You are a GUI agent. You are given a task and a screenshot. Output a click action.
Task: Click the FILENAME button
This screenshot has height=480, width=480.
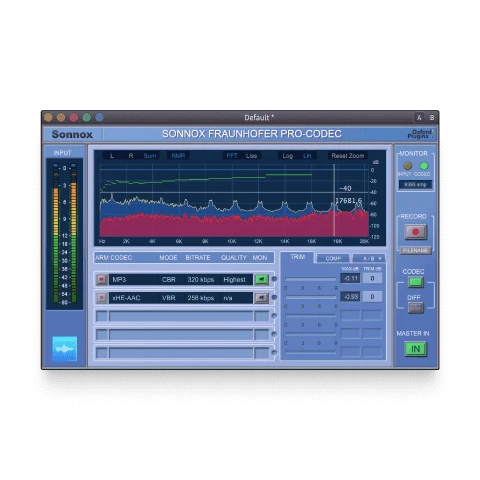pos(415,250)
